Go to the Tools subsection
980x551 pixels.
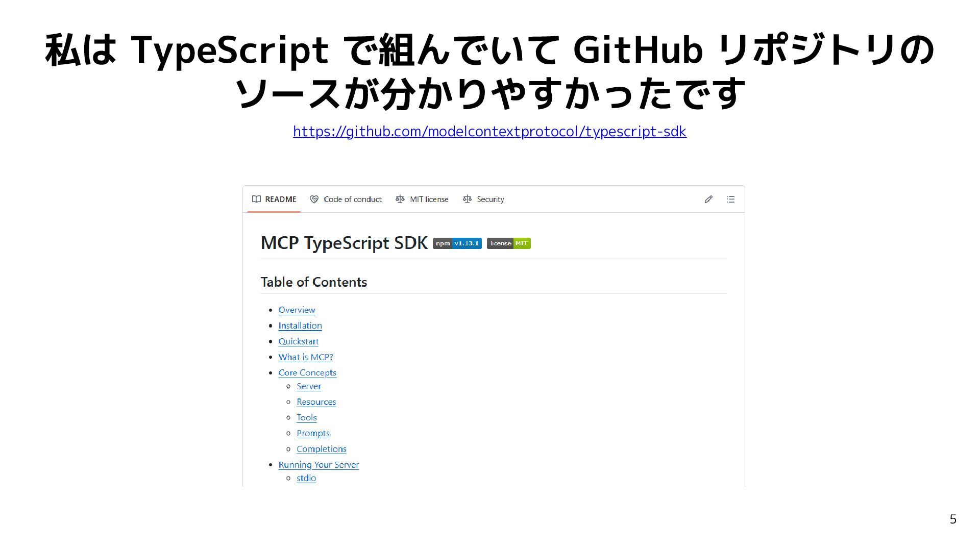[x=307, y=418]
